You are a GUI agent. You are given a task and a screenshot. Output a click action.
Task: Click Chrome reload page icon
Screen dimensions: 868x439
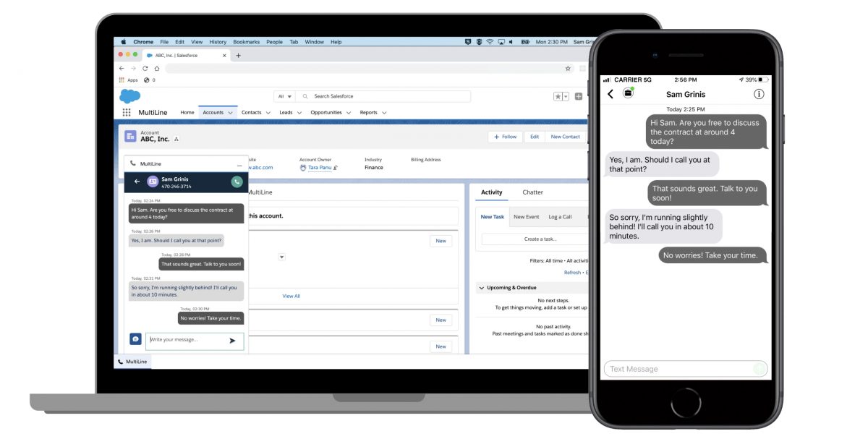[145, 68]
